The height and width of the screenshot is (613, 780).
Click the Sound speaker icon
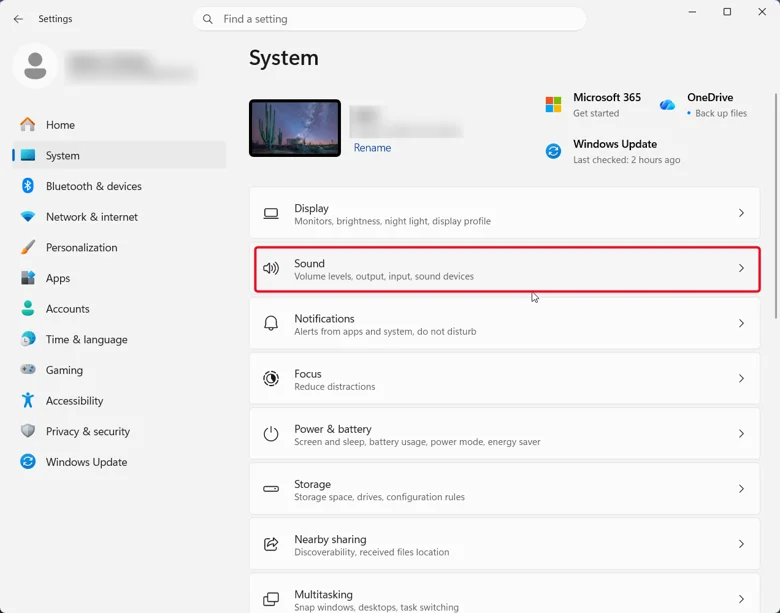(x=271, y=269)
